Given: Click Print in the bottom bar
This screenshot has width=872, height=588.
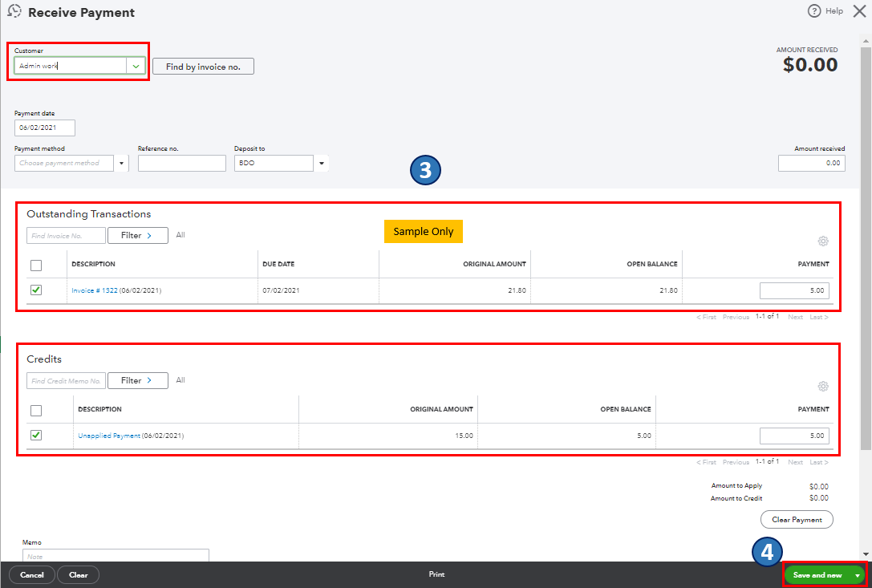Looking at the screenshot, I should [x=436, y=574].
